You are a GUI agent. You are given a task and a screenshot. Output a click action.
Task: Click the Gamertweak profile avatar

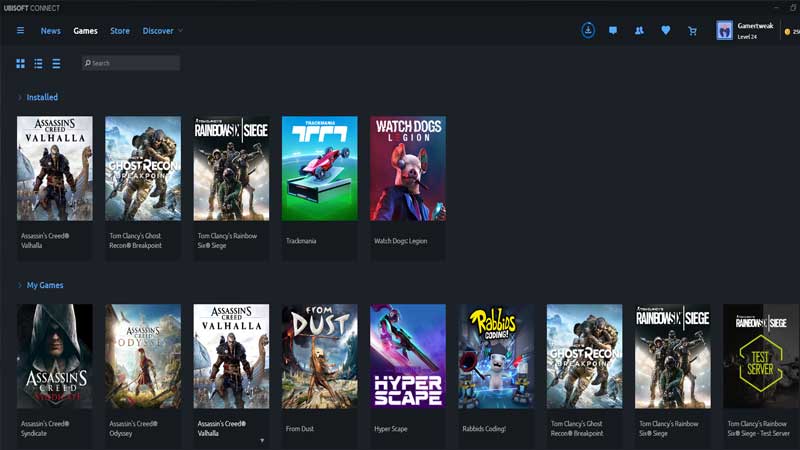pos(724,31)
